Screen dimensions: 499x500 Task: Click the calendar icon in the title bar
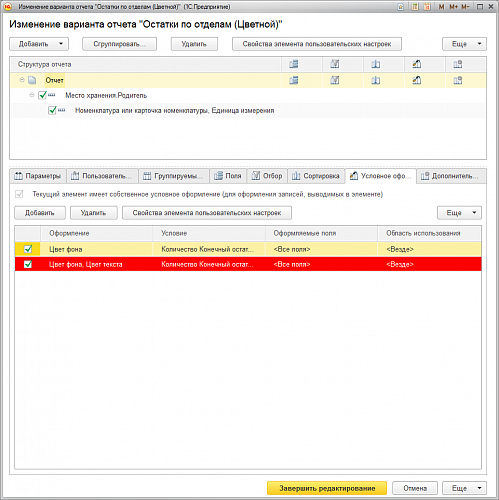click(427, 7)
